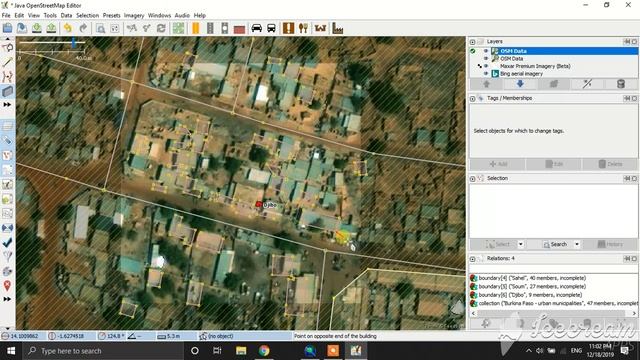
Task: Open the Windows menu
Action: tap(159, 16)
